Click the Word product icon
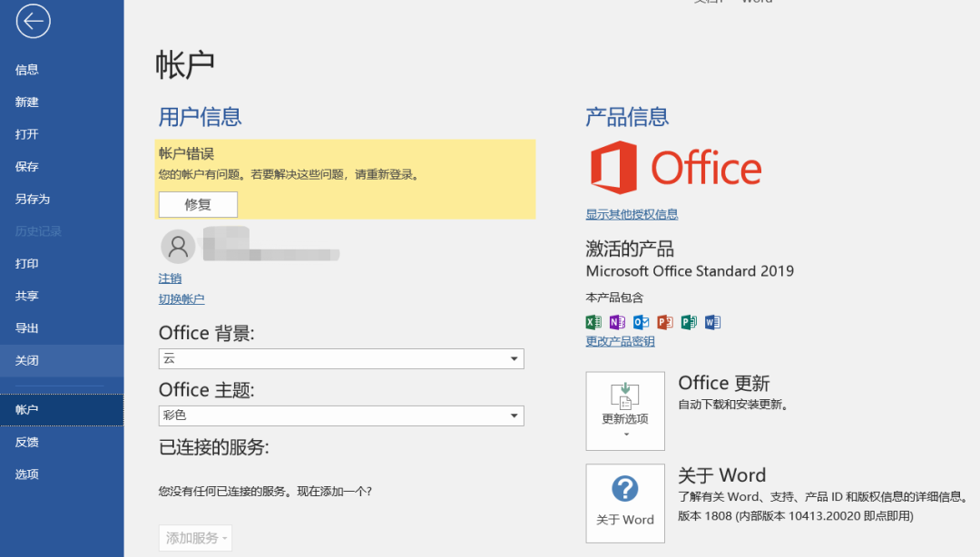The width and height of the screenshot is (980, 557). coord(712,322)
